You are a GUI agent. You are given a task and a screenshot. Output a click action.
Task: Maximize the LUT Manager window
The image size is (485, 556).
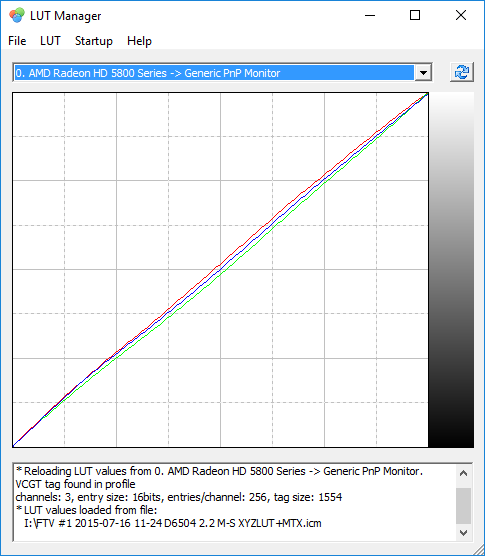[x=415, y=15]
